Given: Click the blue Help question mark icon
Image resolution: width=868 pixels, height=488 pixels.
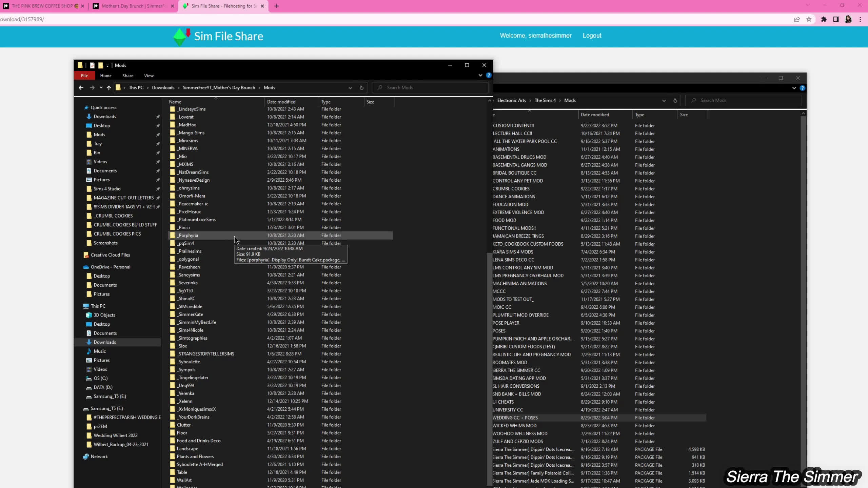Looking at the screenshot, I should pyautogui.click(x=489, y=75).
